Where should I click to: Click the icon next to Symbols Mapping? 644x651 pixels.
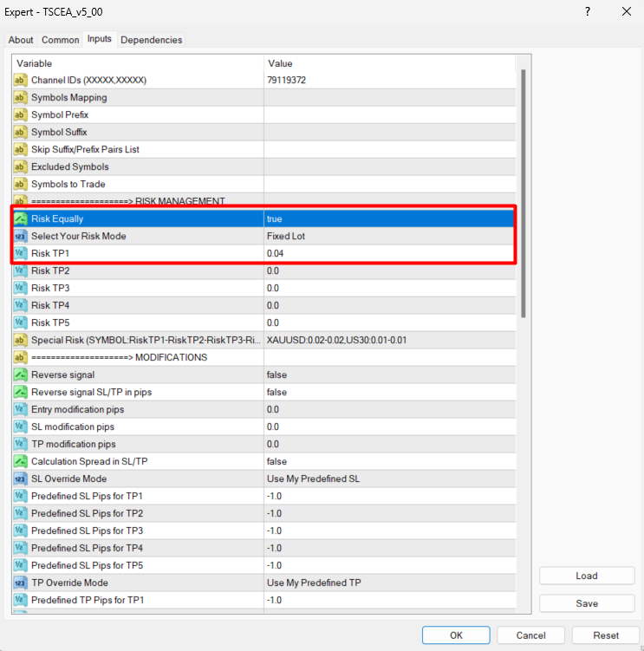(21, 97)
